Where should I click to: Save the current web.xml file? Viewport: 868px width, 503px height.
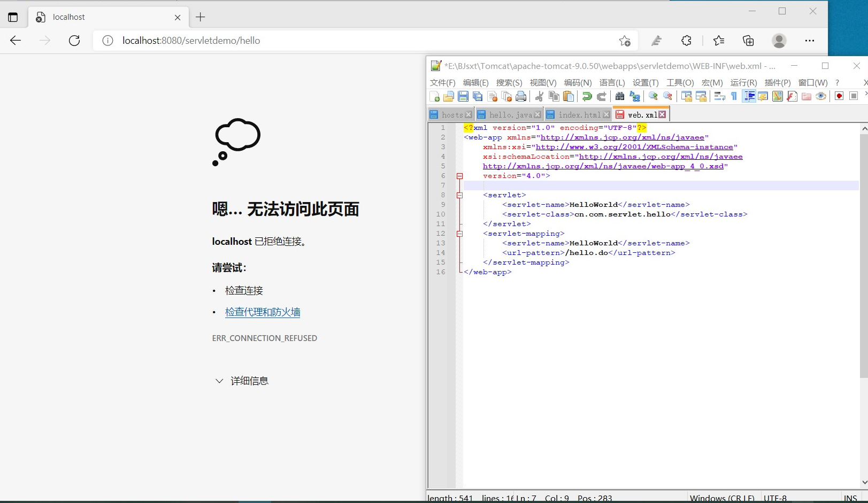pos(463,96)
